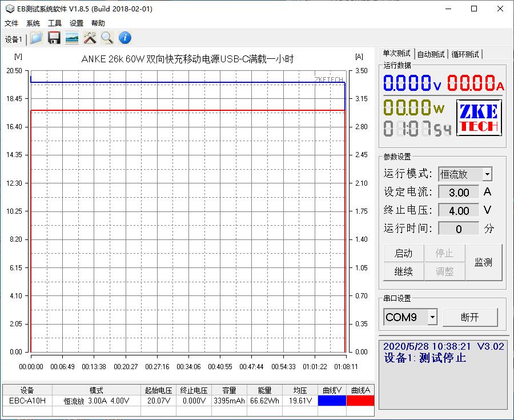Click the 20.07V start voltage cell
This screenshot has width=514, height=420.
coord(159,401)
